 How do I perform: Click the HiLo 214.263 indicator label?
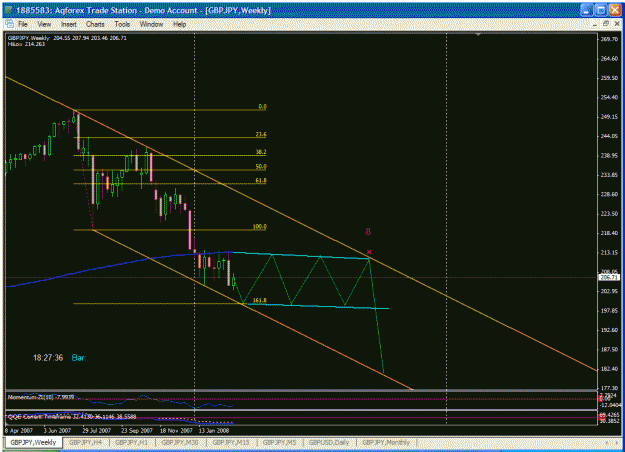(26, 44)
